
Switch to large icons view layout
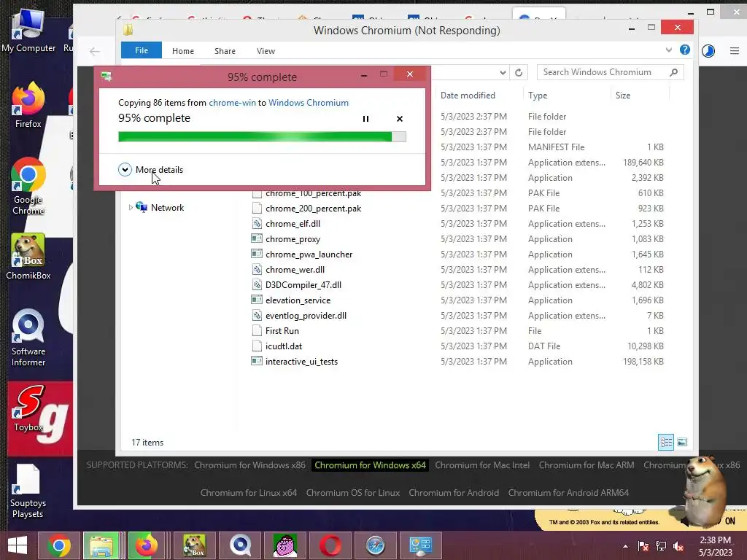pos(682,443)
